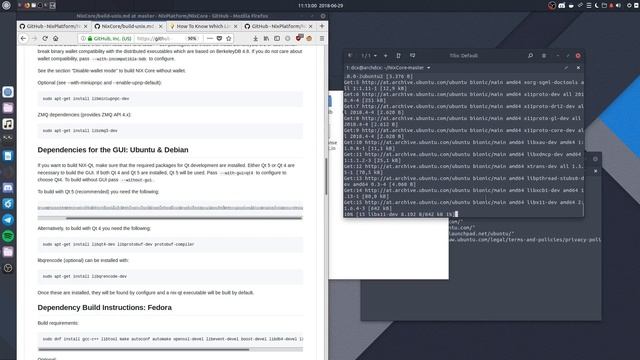Open application launcher in top panel
640x360 pixels.
pyautogui.click(x=7, y=5)
